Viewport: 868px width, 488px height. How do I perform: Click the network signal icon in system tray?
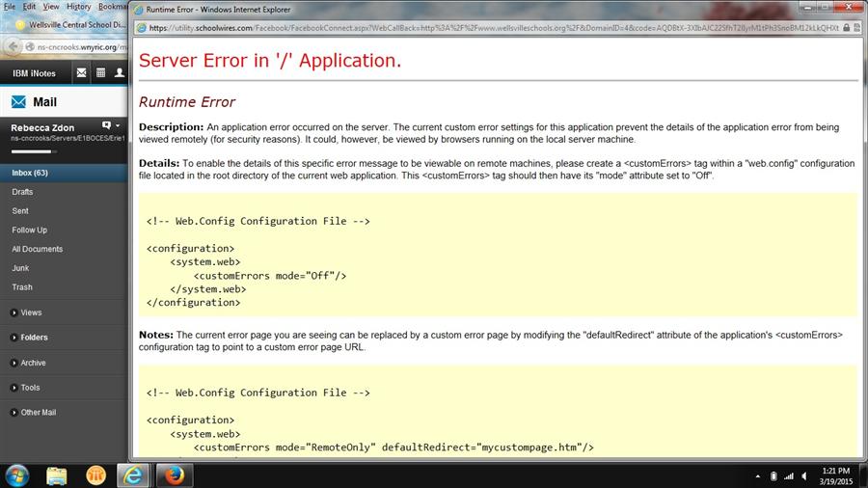pyautogui.click(x=789, y=476)
